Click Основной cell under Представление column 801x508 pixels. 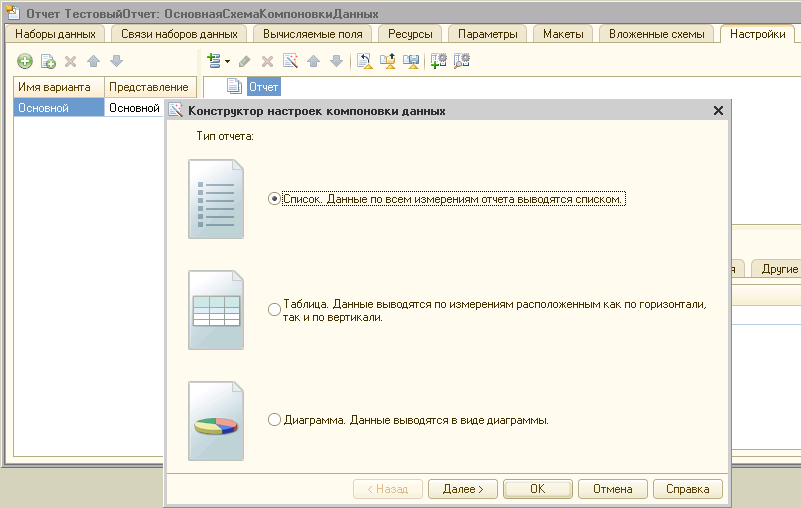click(134, 108)
